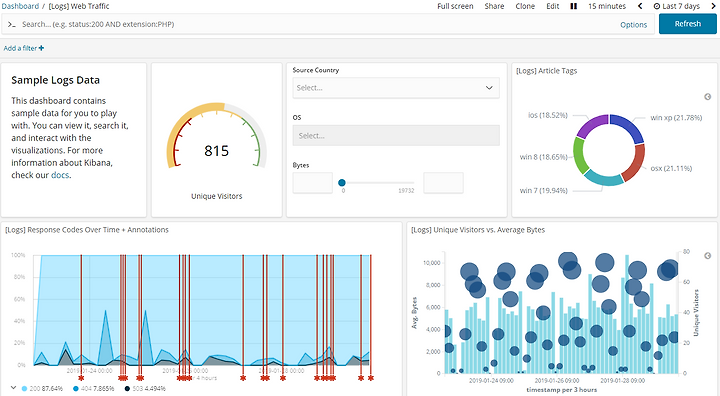The width and height of the screenshot is (720, 396).
Task: Step time range backward with left chevron
Action: coord(640,6)
